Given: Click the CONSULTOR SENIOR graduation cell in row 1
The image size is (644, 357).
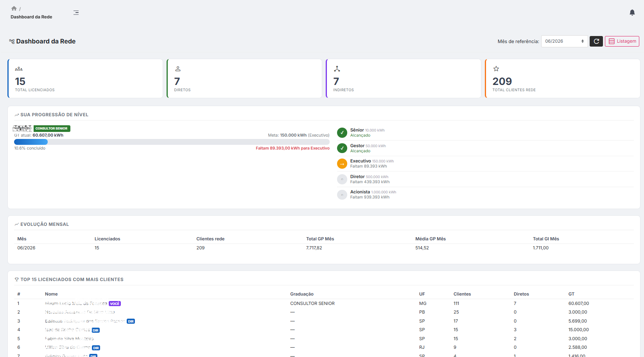Looking at the screenshot, I should pos(312,303).
